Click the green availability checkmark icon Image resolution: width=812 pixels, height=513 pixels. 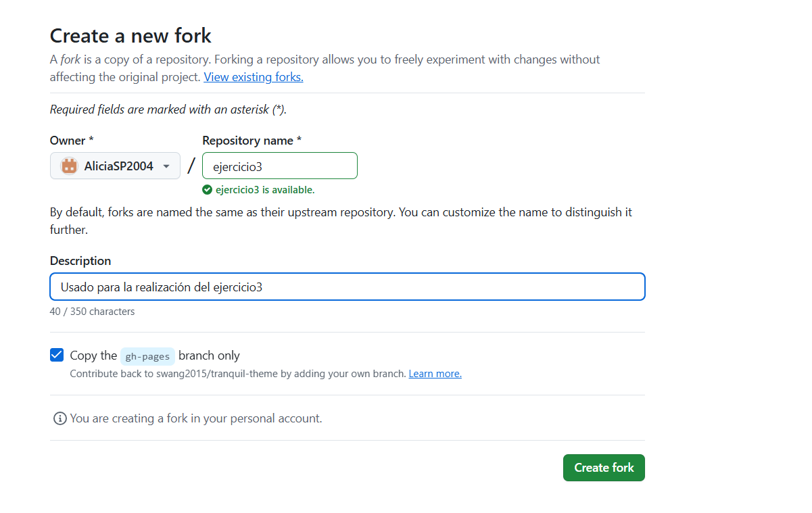(208, 190)
